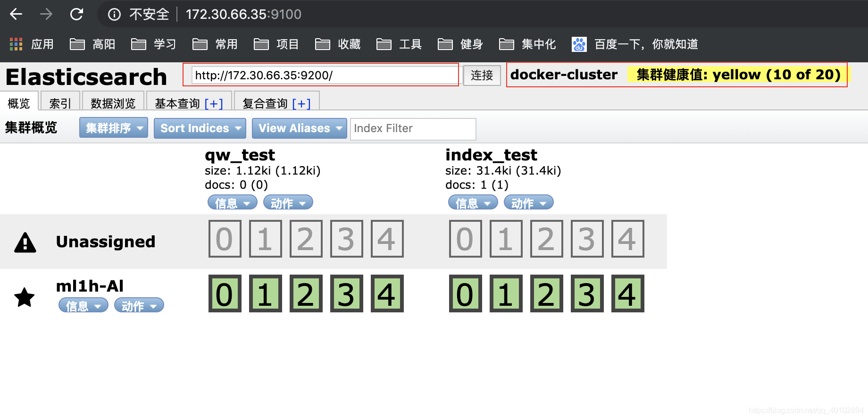Click the Elasticsearch title heading
The width and height of the screenshot is (868, 419).
pyautogui.click(x=86, y=76)
